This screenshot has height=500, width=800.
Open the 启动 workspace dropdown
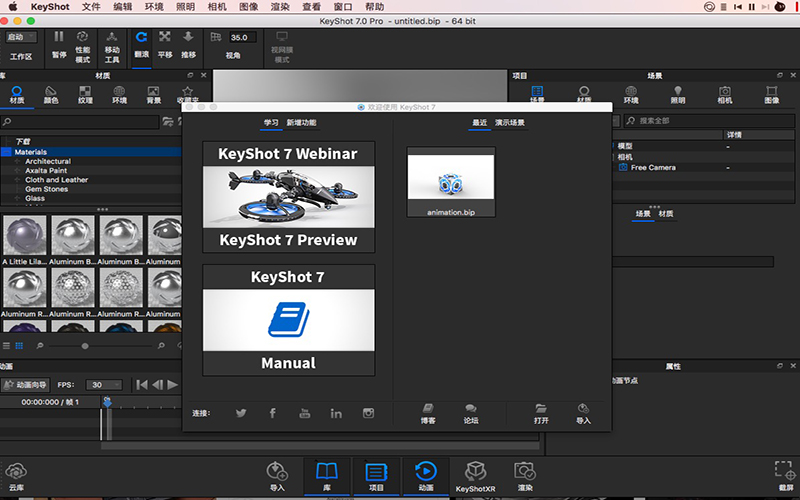pos(21,37)
